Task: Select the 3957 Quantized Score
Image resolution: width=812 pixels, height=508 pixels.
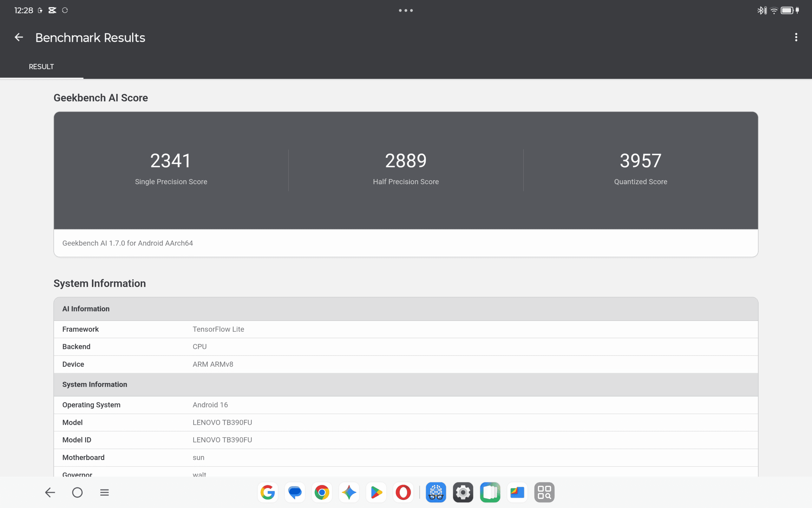Action: [x=640, y=161]
